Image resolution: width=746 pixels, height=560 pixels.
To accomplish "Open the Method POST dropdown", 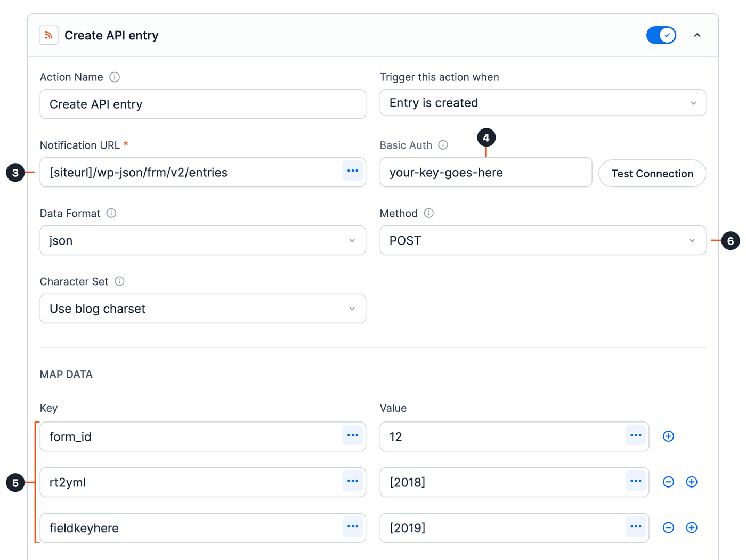I will click(x=543, y=240).
